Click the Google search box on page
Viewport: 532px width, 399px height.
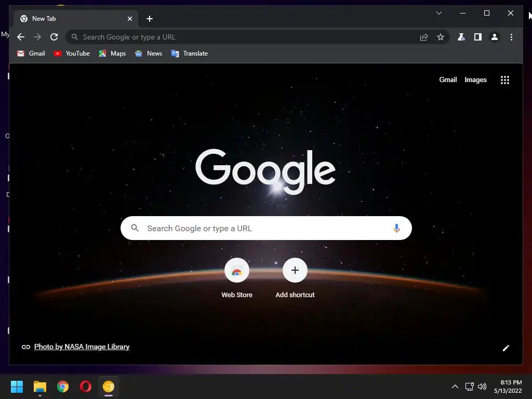point(266,228)
